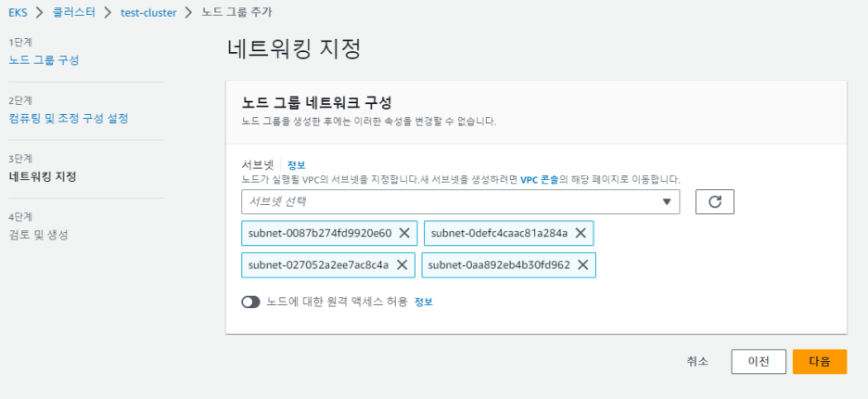The width and height of the screenshot is (868, 399).
Task: Click the subnet-0087b274fd9920e60 tag label
Action: tap(319, 234)
